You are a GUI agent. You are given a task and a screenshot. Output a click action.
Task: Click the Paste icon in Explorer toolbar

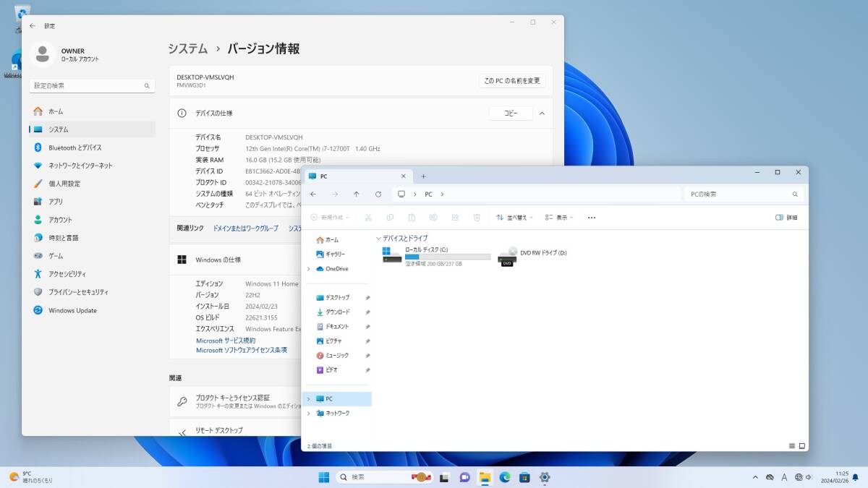[412, 218]
